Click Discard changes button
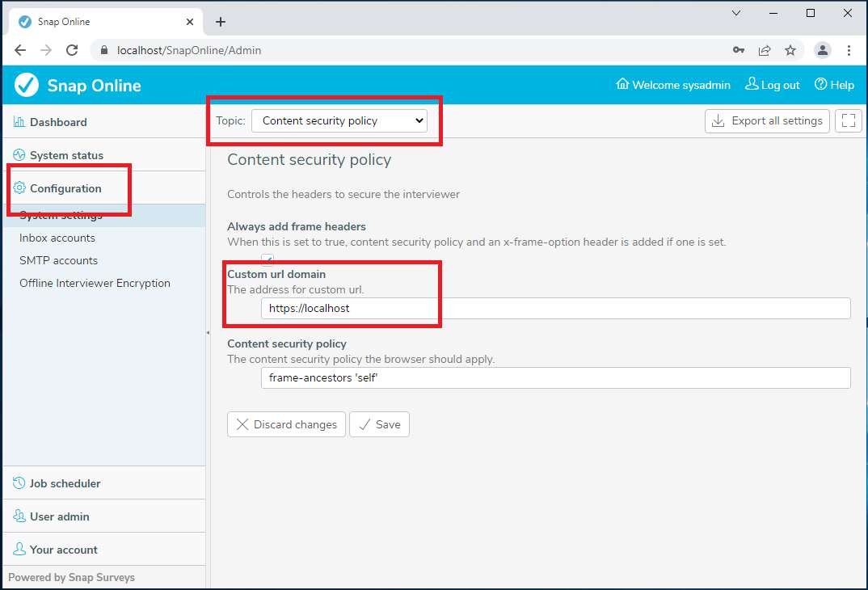Screen dimensions: 868x590 coord(286,424)
